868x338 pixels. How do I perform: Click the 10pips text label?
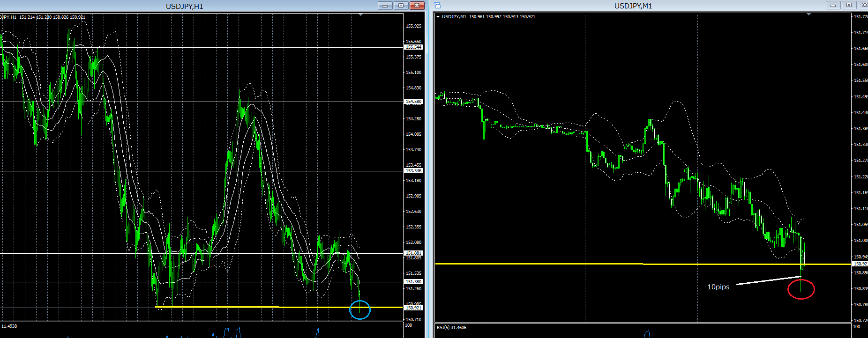[718, 287]
